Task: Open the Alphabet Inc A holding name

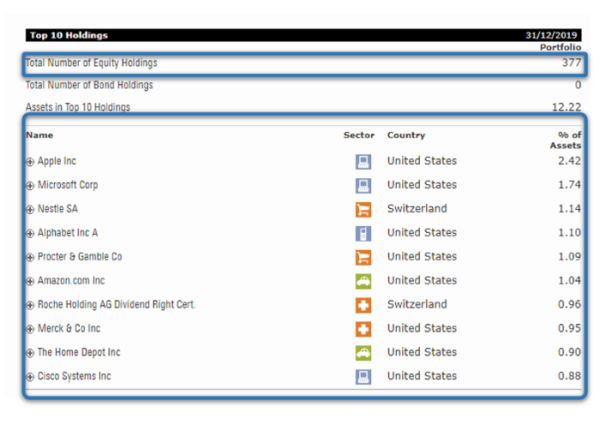Action: coord(68,233)
